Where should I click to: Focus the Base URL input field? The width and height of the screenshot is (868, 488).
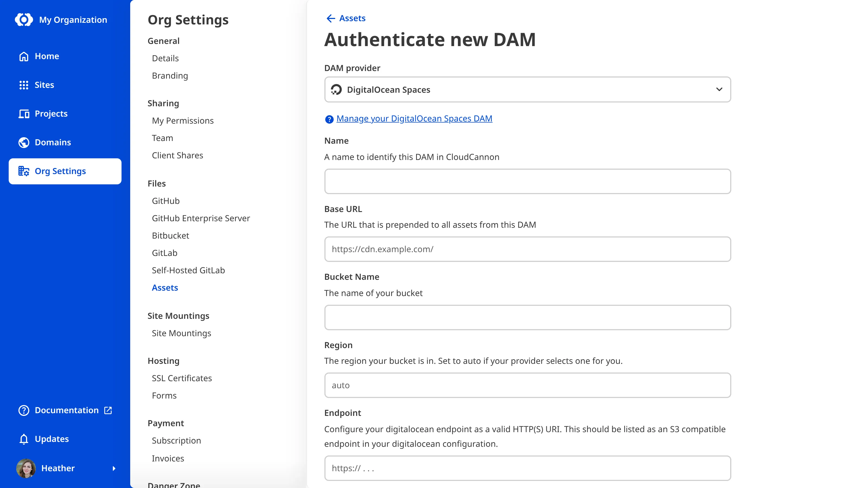coord(527,249)
